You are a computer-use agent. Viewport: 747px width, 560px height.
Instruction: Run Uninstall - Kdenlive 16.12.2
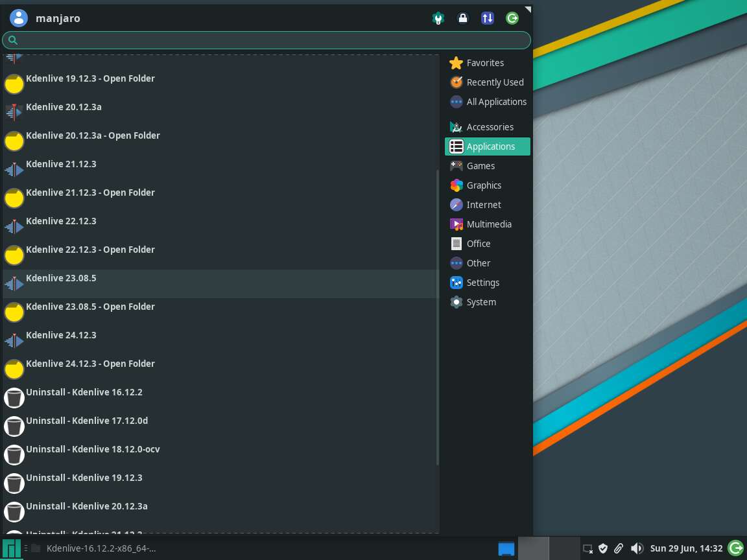point(220,398)
